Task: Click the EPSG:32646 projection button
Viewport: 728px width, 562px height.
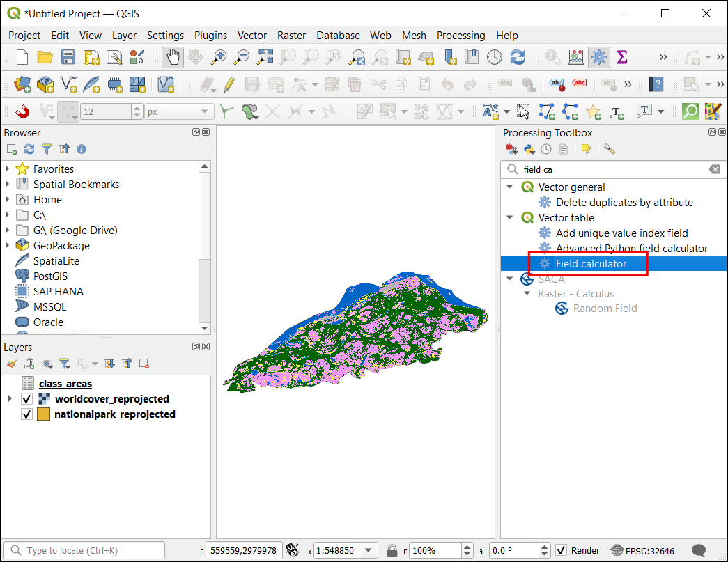Action: 642,551
